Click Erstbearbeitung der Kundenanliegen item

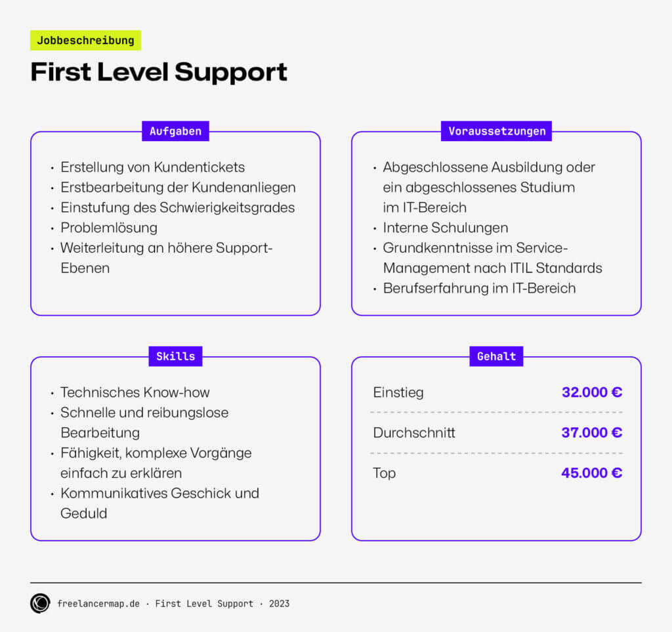point(178,188)
